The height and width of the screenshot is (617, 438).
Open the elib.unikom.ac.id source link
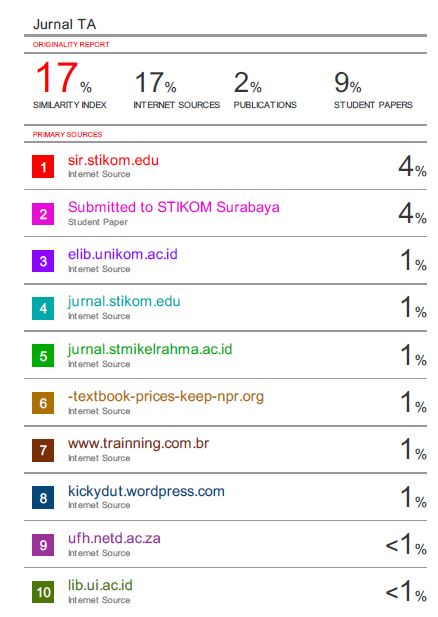tap(122, 254)
